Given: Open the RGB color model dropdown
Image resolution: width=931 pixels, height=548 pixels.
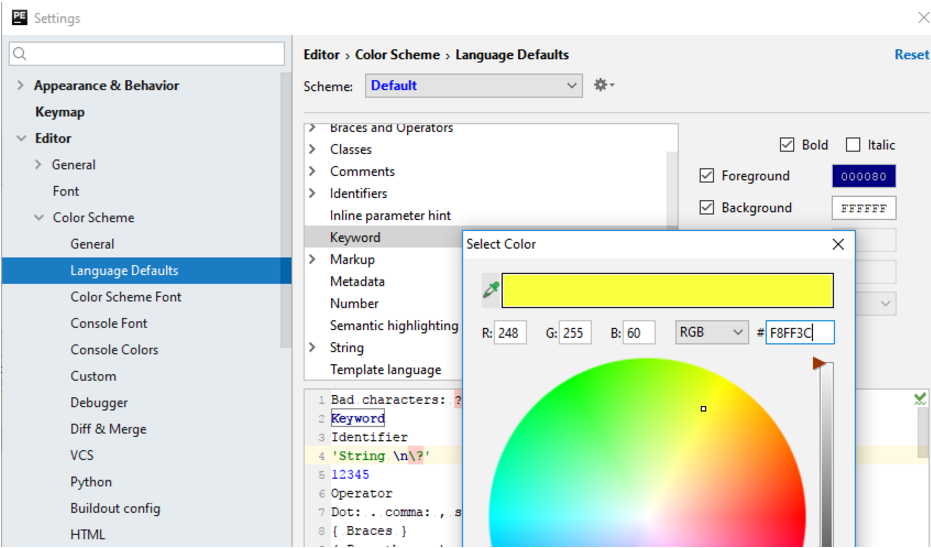Looking at the screenshot, I should point(711,332).
